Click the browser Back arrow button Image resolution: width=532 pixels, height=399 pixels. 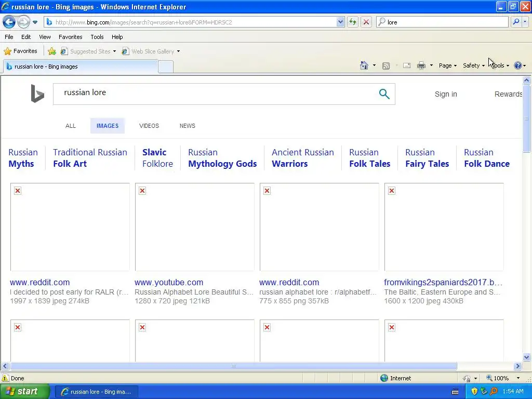9,22
